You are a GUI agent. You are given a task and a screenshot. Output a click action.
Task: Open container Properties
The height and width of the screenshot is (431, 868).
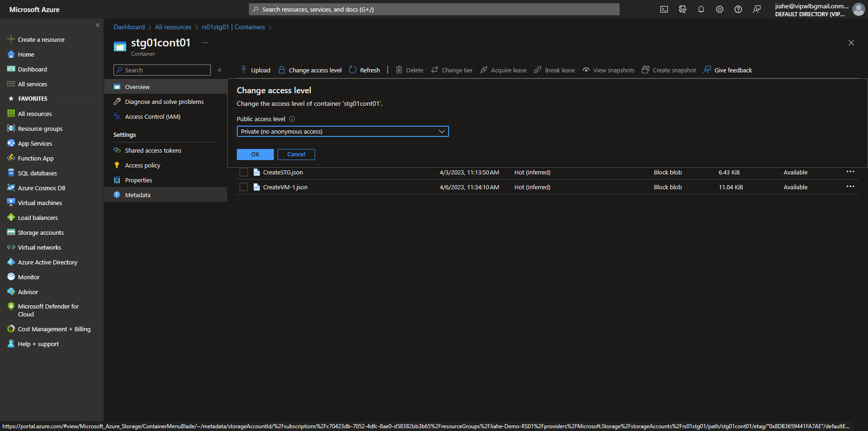(165, 180)
